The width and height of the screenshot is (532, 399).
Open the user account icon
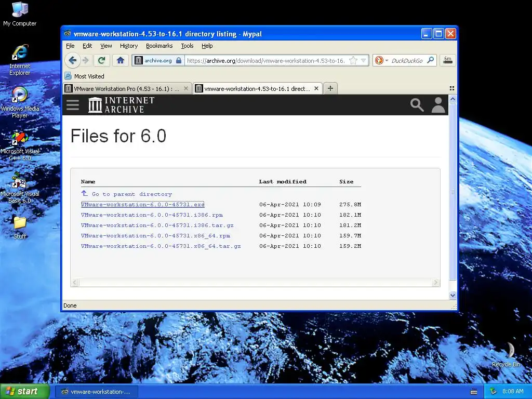pyautogui.click(x=438, y=105)
